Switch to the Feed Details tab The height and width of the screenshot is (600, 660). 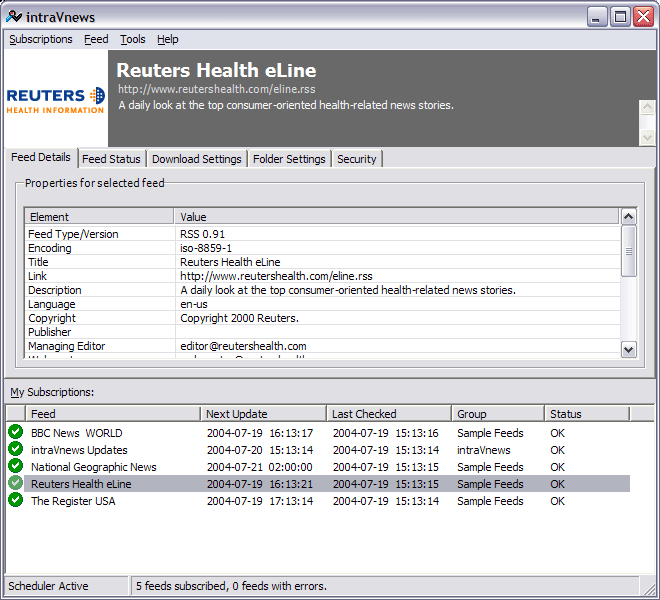41,157
